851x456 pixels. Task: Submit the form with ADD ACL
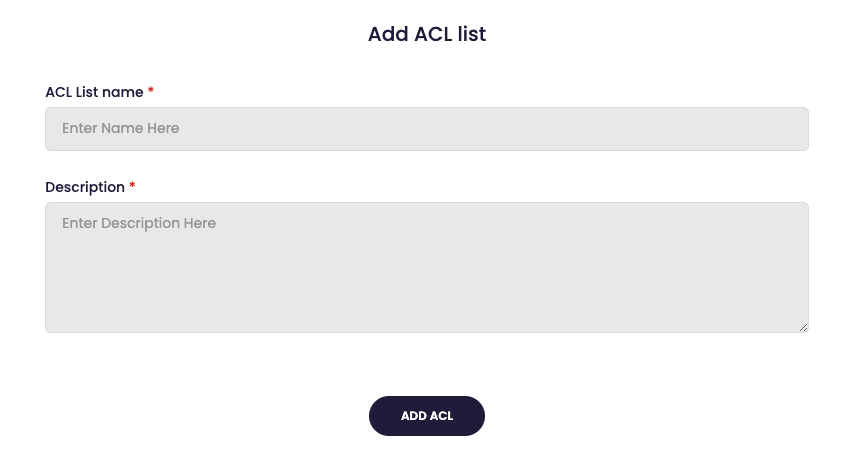pos(427,416)
